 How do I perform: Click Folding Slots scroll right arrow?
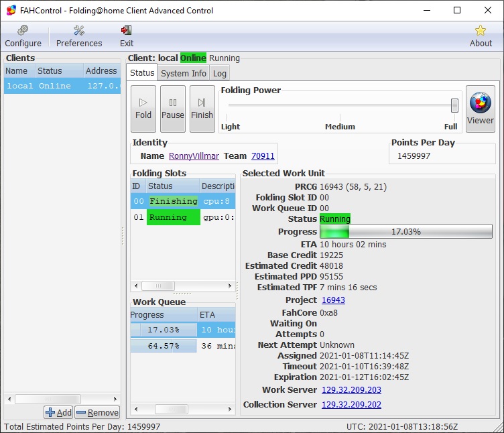230,286
